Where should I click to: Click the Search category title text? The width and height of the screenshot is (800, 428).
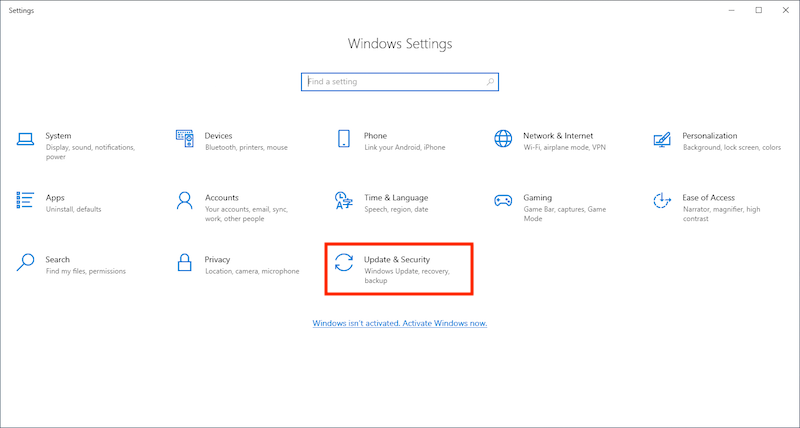pos(58,259)
